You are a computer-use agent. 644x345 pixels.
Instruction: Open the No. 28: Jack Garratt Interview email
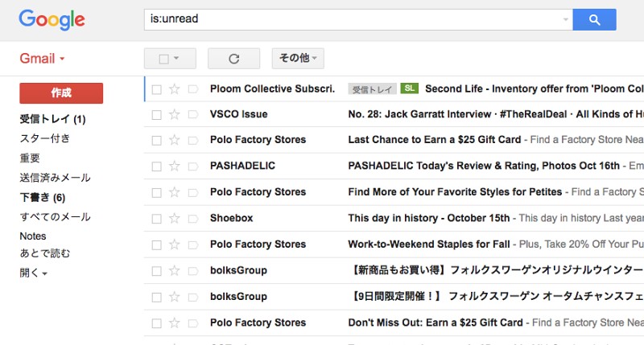tap(496, 114)
